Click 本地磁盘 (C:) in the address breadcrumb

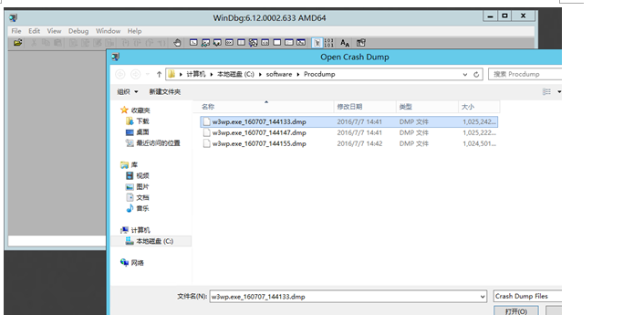point(235,74)
